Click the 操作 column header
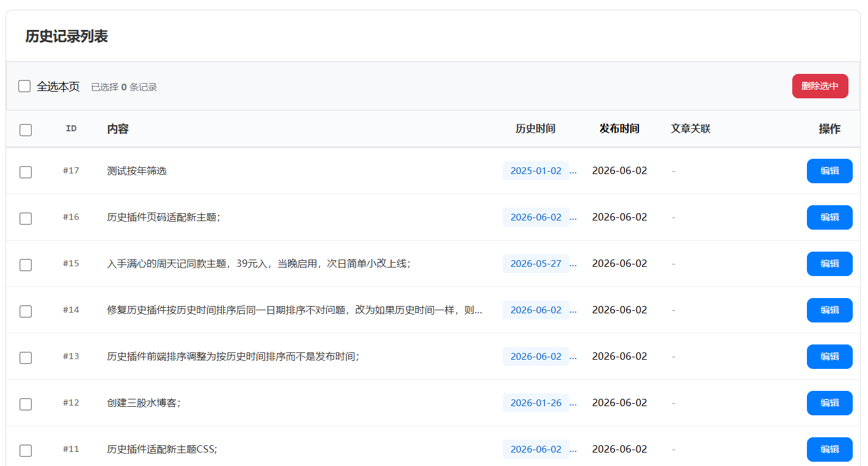This screenshot has width=868, height=466. 830,129
